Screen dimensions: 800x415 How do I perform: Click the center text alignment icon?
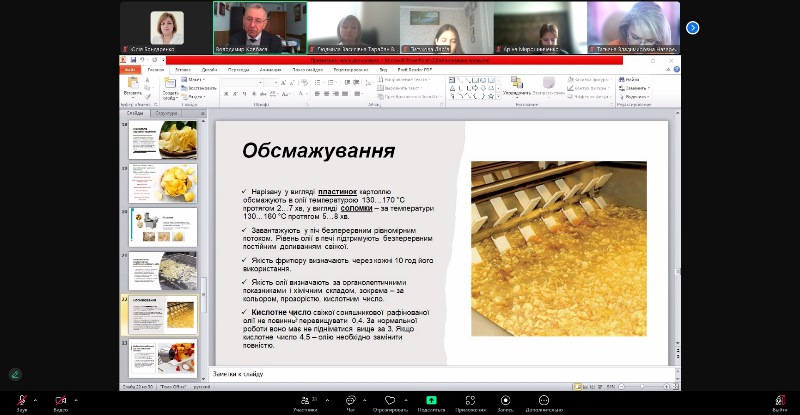click(x=327, y=94)
